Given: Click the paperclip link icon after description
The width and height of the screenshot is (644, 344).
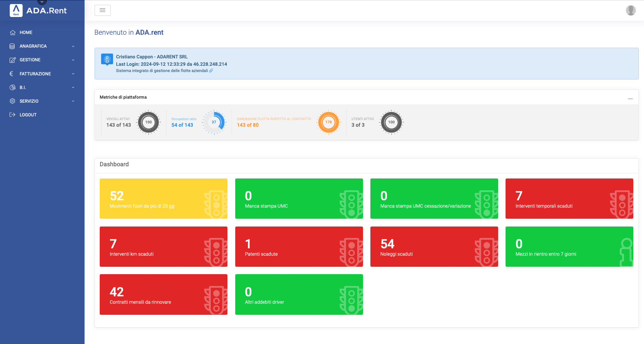Looking at the screenshot, I should [x=211, y=71].
